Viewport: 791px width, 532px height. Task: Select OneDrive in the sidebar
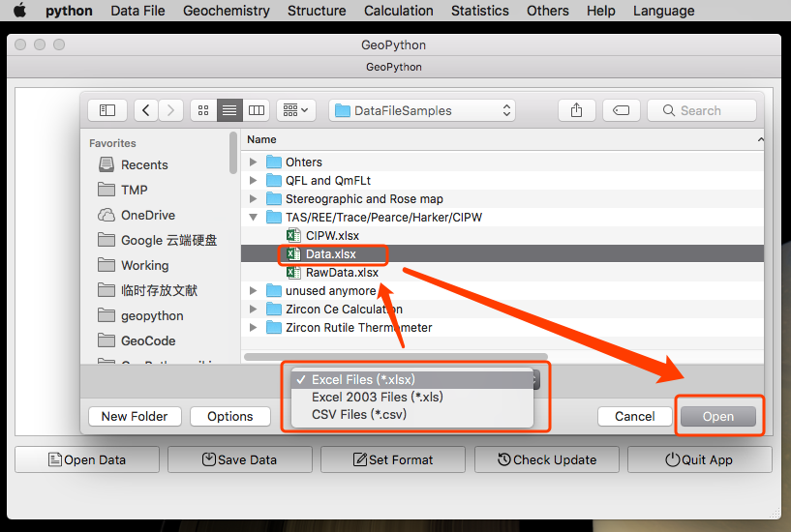pyautogui.click(x=137, y=215)
